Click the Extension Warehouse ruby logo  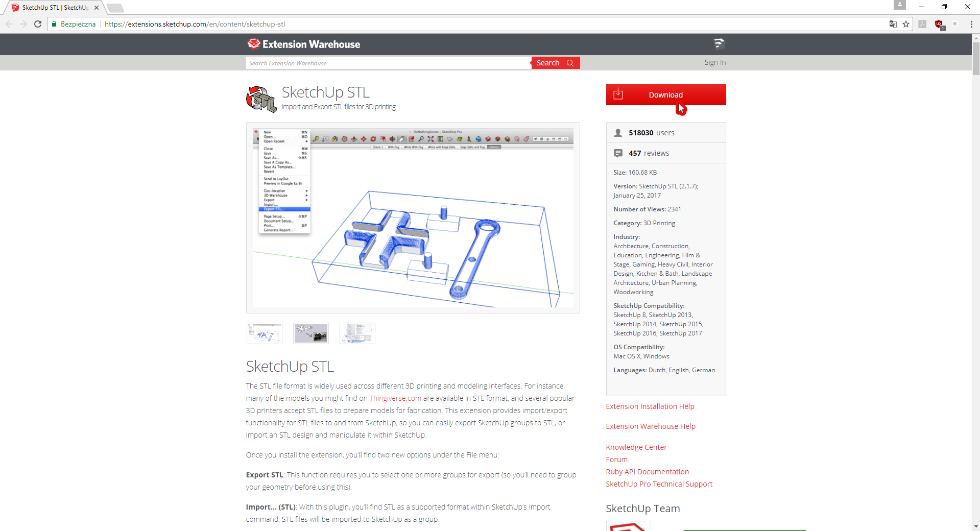click(x=254, y=44)
